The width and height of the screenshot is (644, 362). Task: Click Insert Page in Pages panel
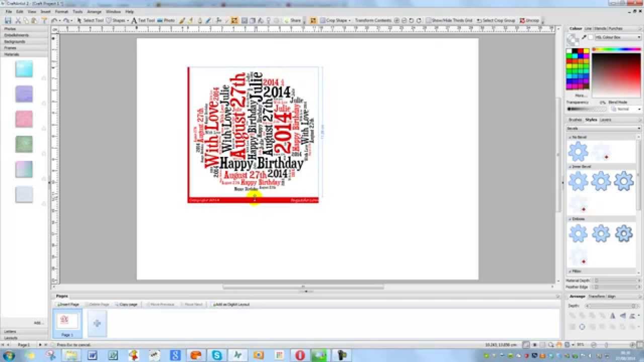(x=68, y=304)
